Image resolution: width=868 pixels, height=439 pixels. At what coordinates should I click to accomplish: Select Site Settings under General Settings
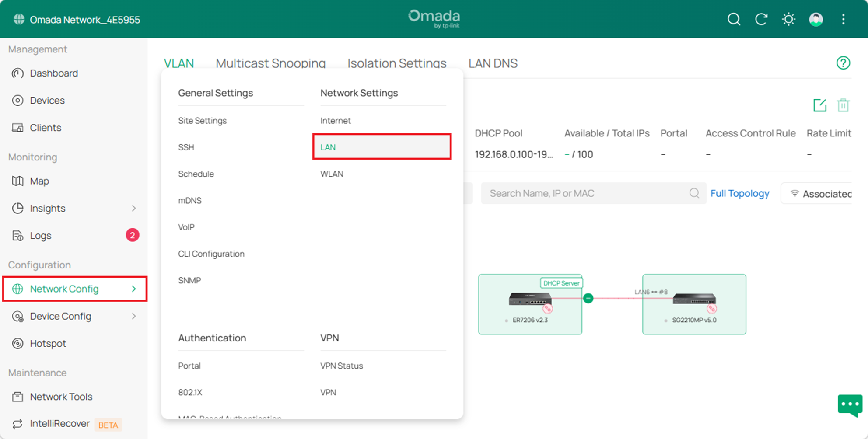click(202, 120)
